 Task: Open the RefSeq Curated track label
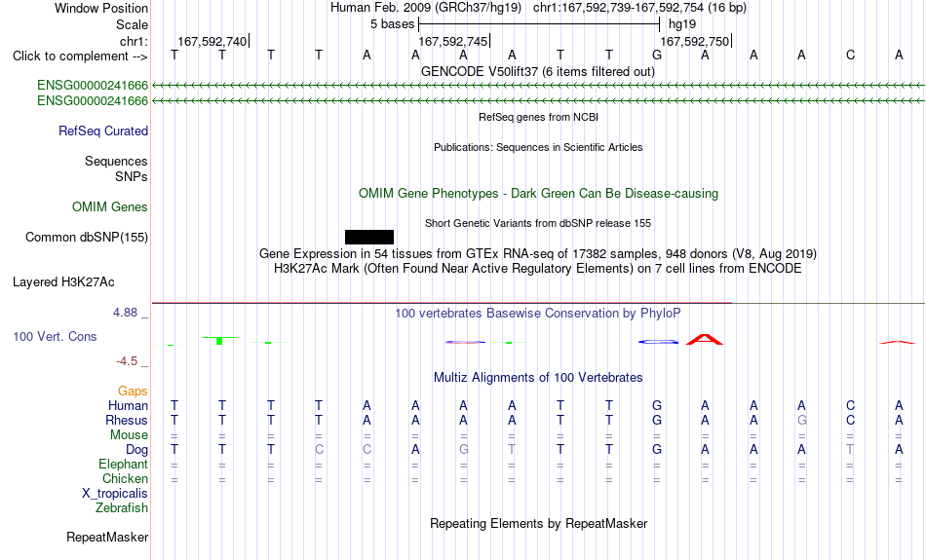[103, 131]
